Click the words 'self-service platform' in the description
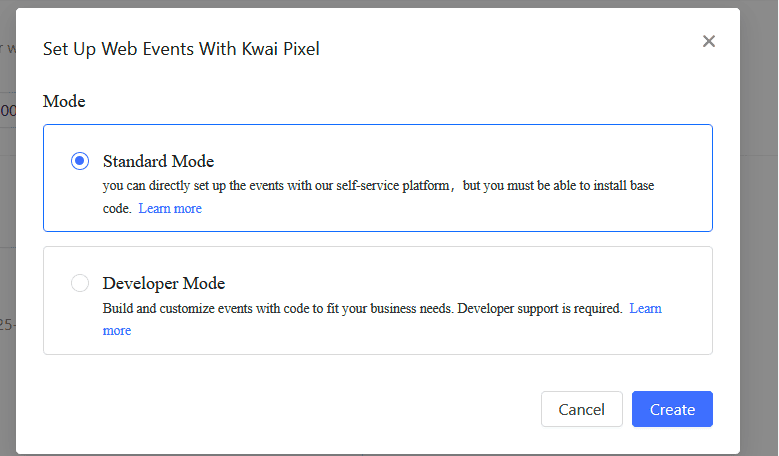Image resolution: width=779 pixels, height=456 pixels. [x=389, y=186]
